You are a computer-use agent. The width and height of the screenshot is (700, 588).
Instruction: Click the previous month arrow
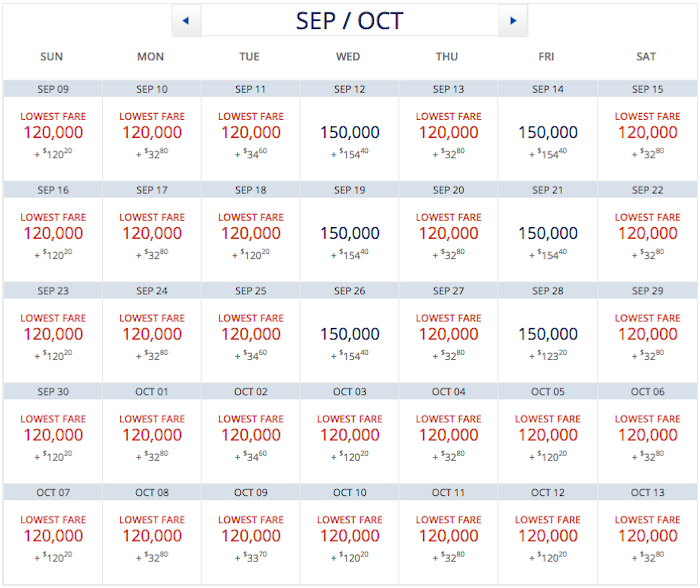tap(186, 21)
